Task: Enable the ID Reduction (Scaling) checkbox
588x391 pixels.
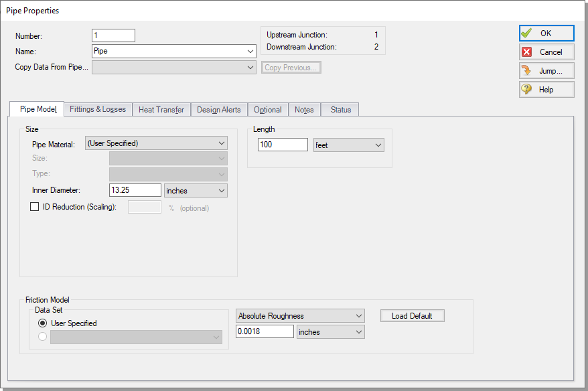Action: point(34,206)
